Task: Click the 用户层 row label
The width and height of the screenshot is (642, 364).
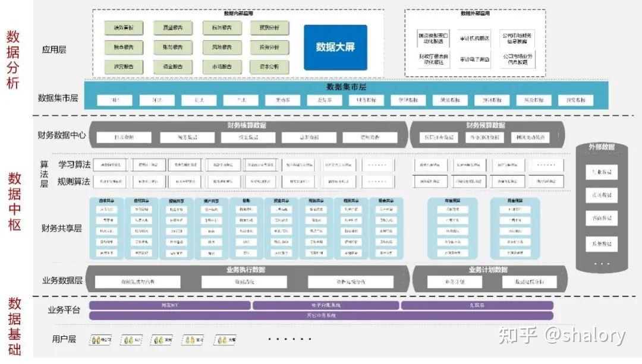Action: point(64,339)
